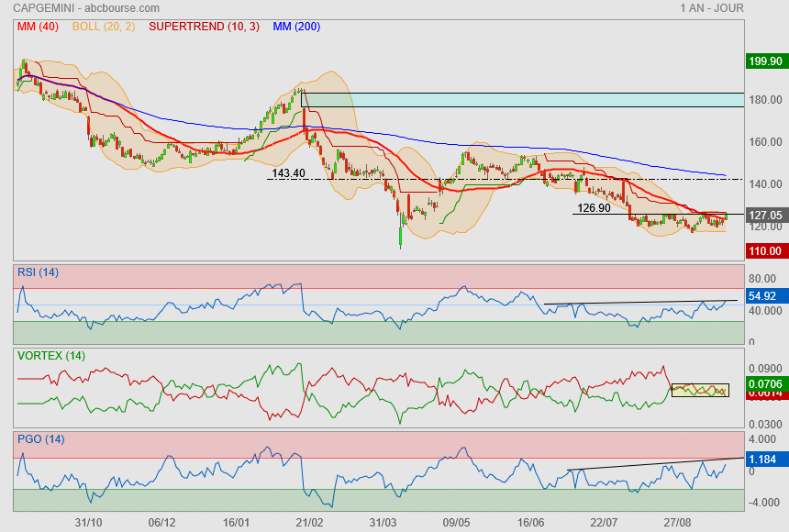Select the PGO (14) indicator label
Image resolution: width=789 pixels, height=532 pixels.
39,438
